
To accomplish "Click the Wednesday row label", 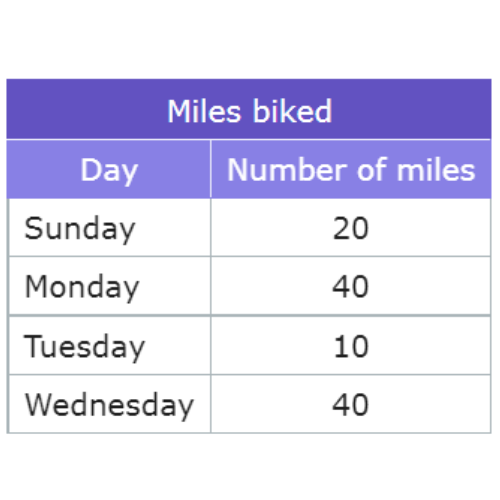I will (109, 405).
